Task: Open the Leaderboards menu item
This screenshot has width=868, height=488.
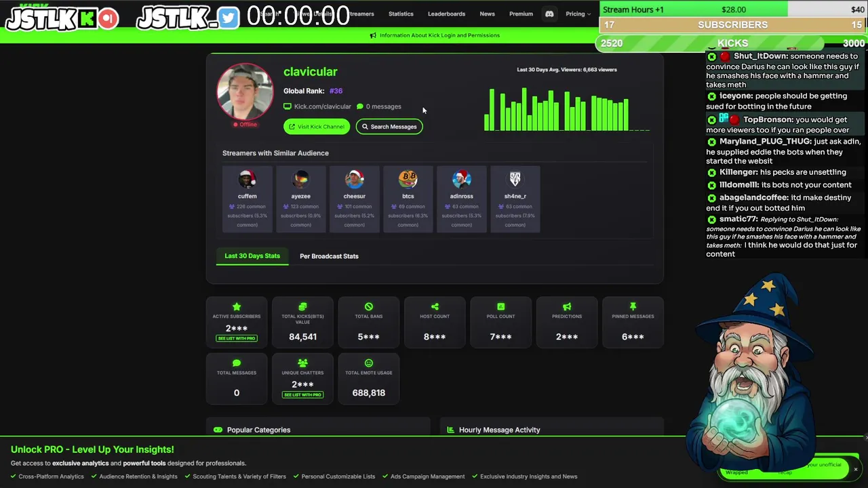Action: tap(446, 14)
